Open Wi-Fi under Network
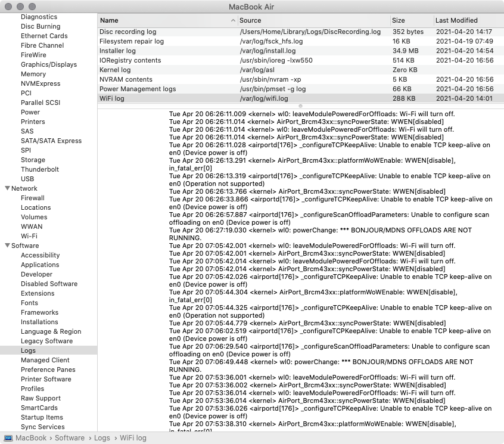504x444 pixels. 29,236
